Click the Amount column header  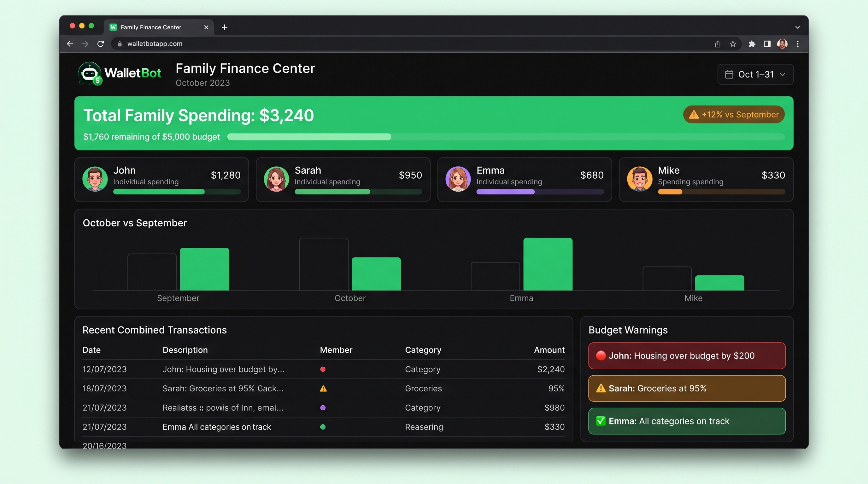(x=549, y=350)
